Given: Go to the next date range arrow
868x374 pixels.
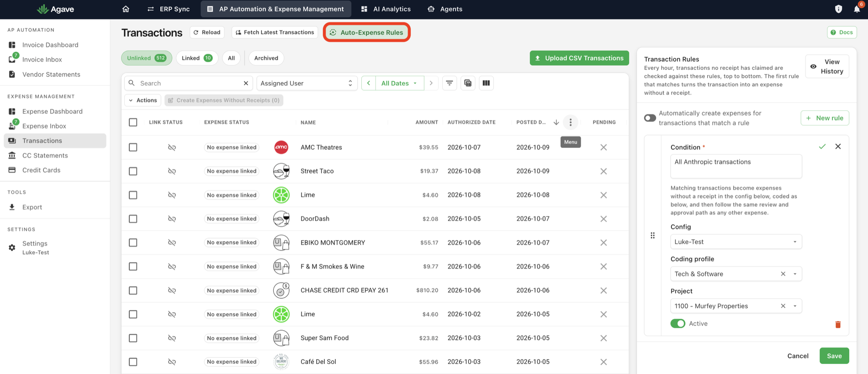Looking at the screenshot, I should 431,83.
